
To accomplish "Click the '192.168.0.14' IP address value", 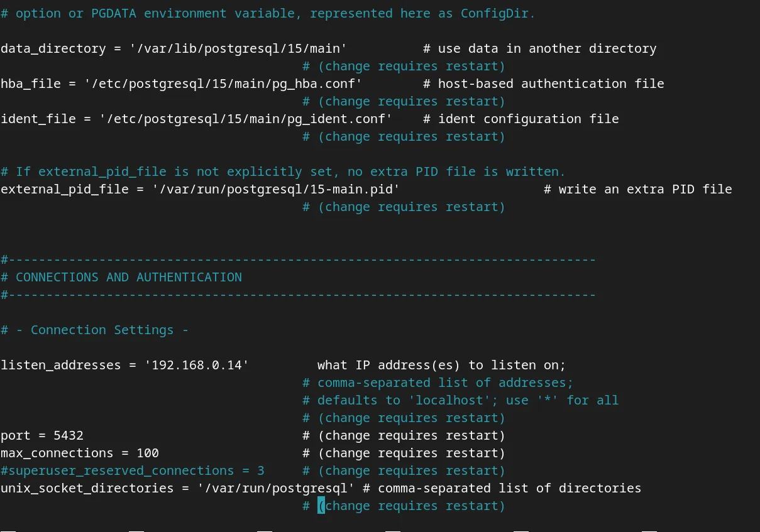I will pos(192,365).
